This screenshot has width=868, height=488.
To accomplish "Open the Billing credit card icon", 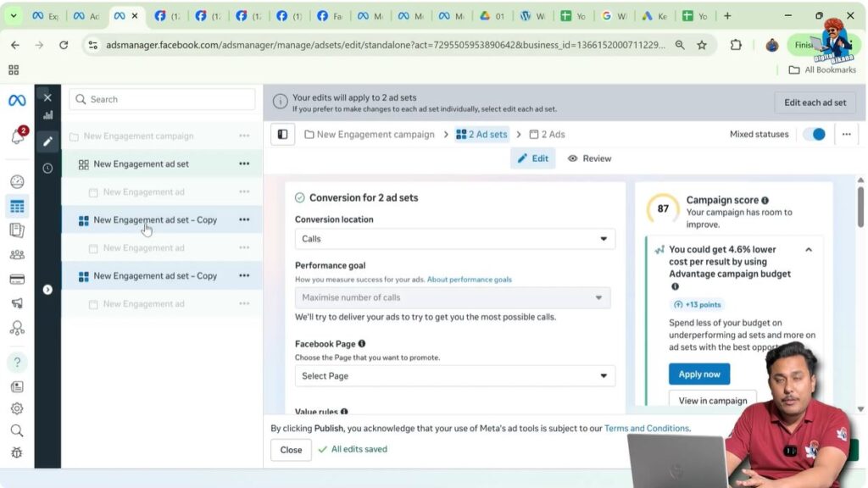I will [x=17, y=278].
